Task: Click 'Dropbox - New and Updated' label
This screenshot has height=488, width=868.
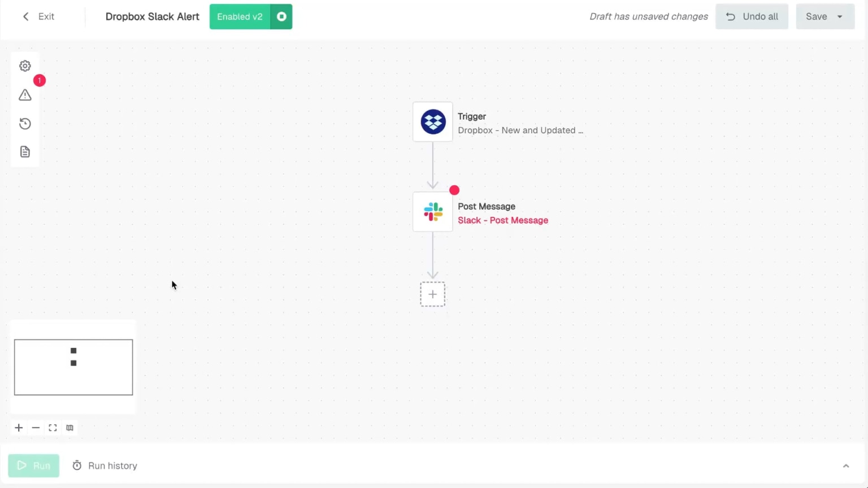Action: [x=520, y=130]
